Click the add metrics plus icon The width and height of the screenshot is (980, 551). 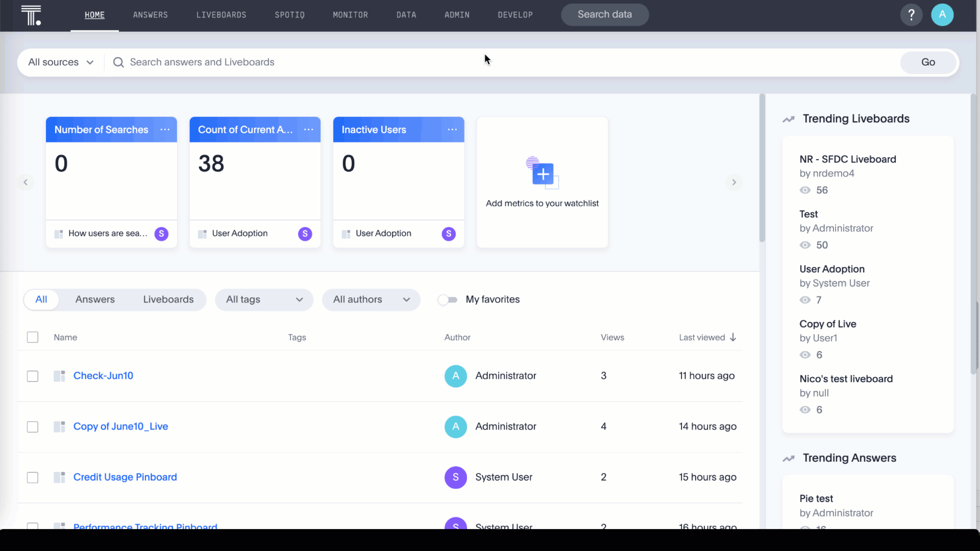tap(543, 175)
